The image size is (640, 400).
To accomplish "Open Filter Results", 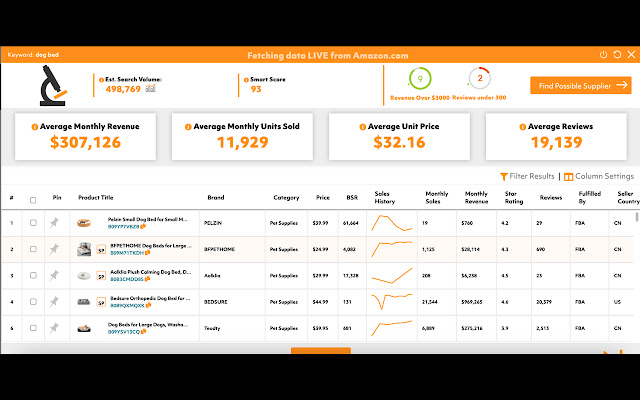I will tap(527, 176).
